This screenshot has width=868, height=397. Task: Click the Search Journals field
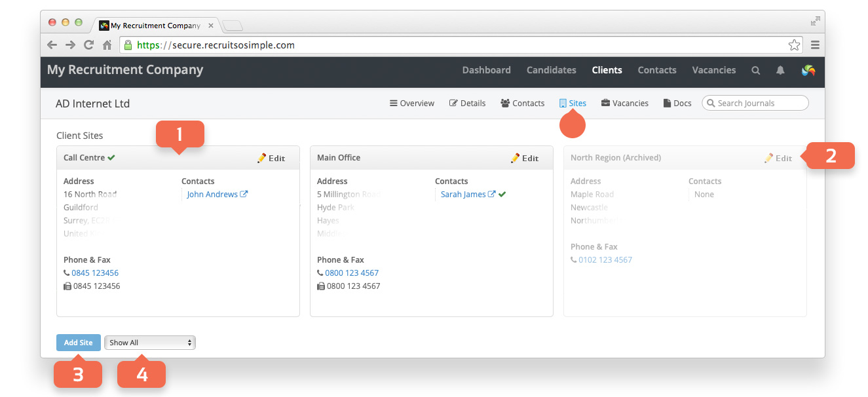pos(755,103)
